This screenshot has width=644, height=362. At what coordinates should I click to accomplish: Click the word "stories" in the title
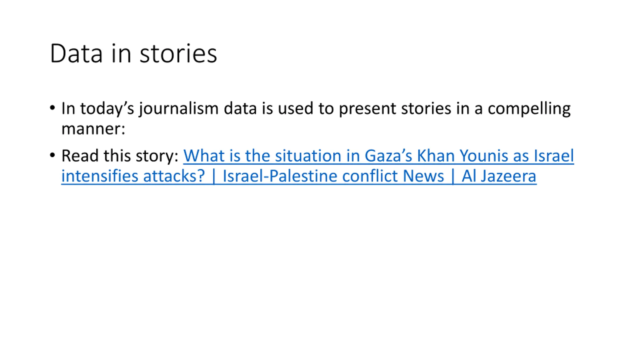pos(178,54)
